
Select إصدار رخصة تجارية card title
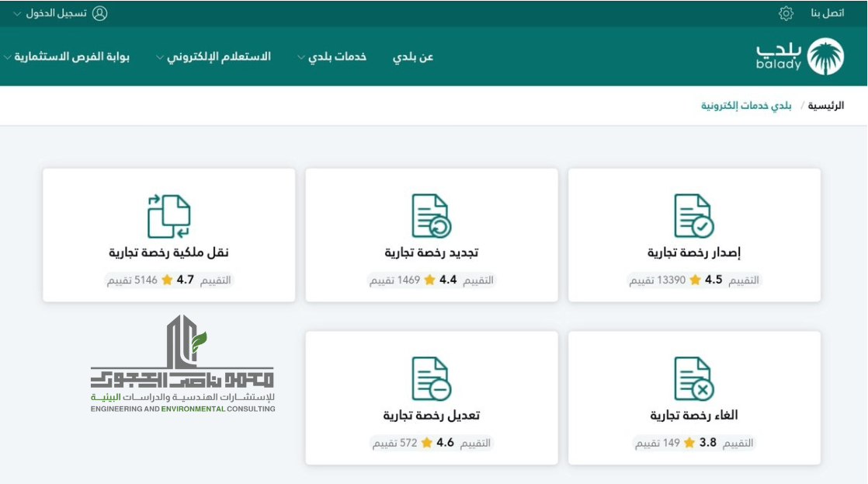[x=694, y=253]
